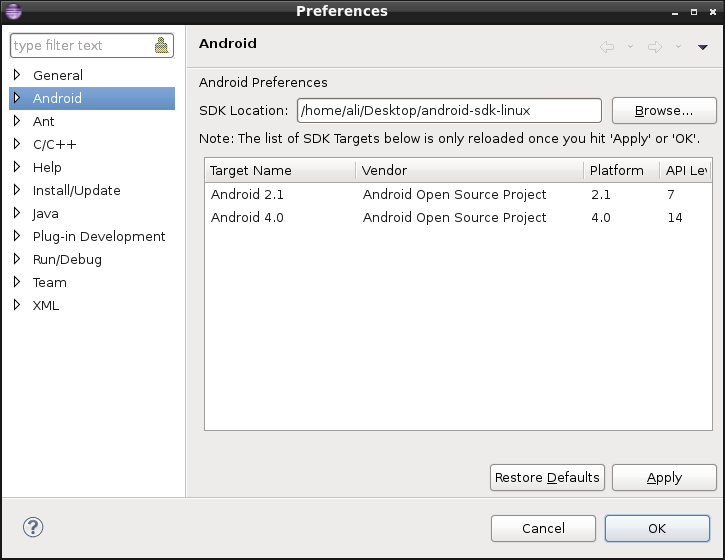Select Ant in the preferences tree
725x560 pixels.
pyautogui.click(x=43, y=121)
